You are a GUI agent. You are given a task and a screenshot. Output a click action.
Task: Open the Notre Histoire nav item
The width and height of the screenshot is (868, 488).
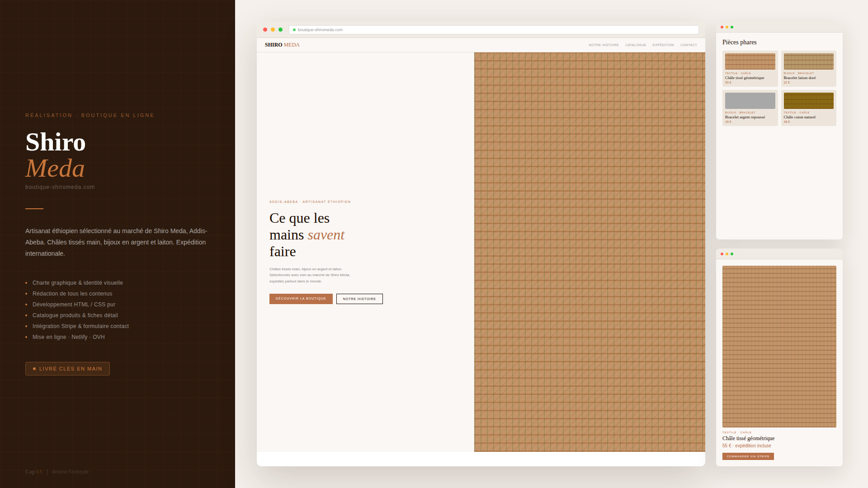(604, 45)
